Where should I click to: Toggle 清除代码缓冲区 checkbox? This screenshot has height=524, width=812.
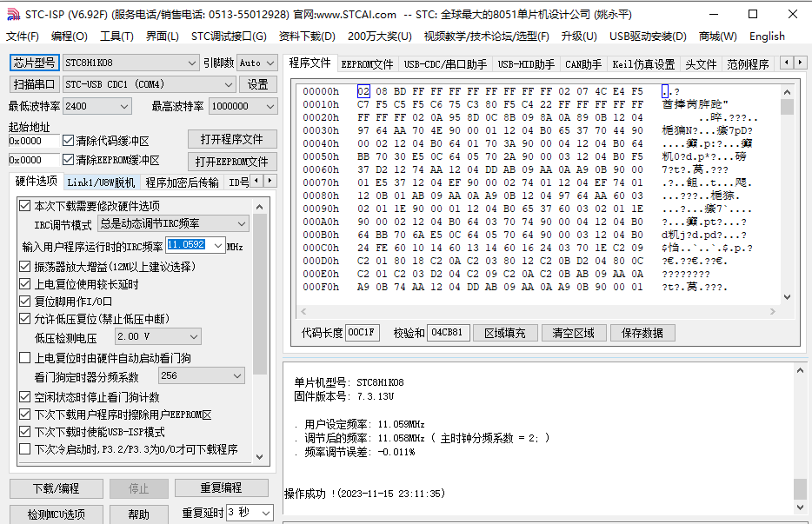coord(68,140)
